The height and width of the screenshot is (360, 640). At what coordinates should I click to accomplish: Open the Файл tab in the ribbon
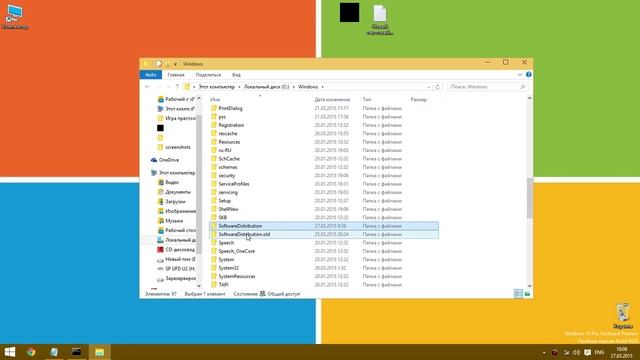point(151,75)
